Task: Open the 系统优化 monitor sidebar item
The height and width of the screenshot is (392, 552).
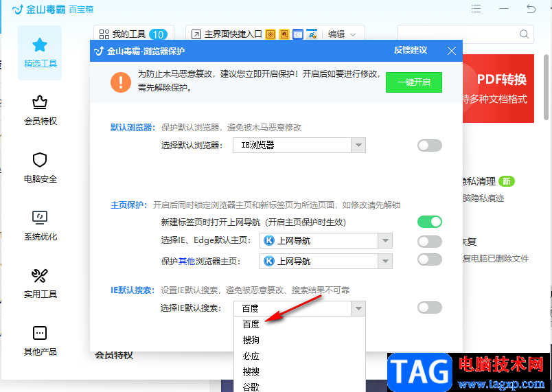Action: point(40,226)
